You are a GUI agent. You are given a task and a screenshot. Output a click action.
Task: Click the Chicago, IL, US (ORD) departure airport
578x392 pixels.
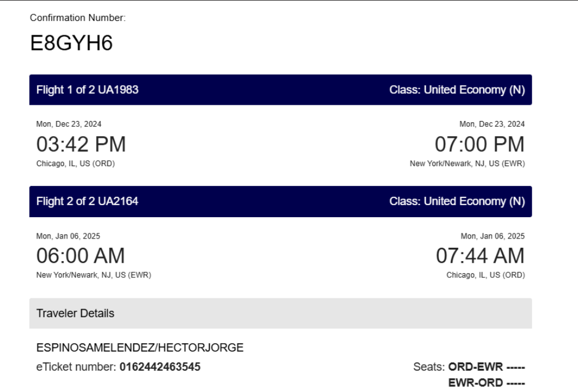pyautogui.click(x=75, y=163)
